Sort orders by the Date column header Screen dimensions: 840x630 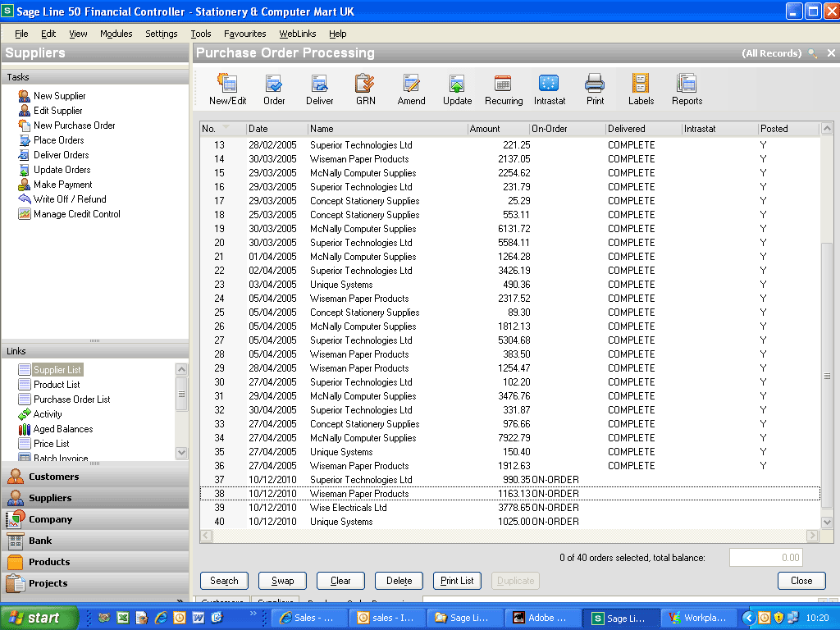click(x=277, y=129)
